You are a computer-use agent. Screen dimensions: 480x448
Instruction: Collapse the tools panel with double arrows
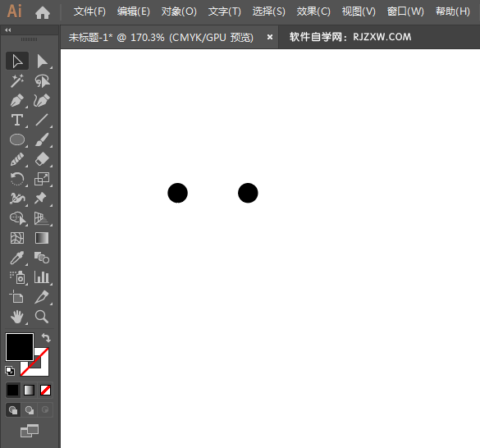coord(8,30)
